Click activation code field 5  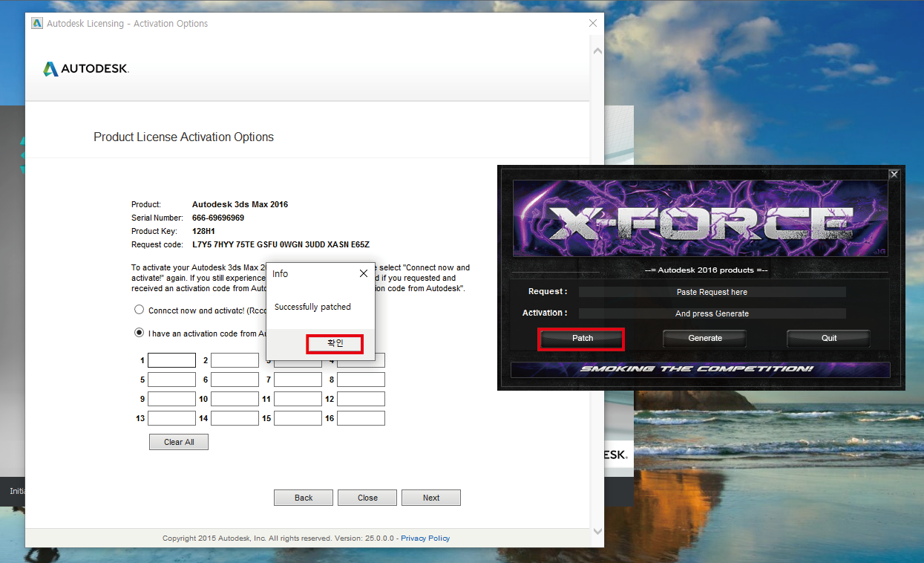coord(171,380)
